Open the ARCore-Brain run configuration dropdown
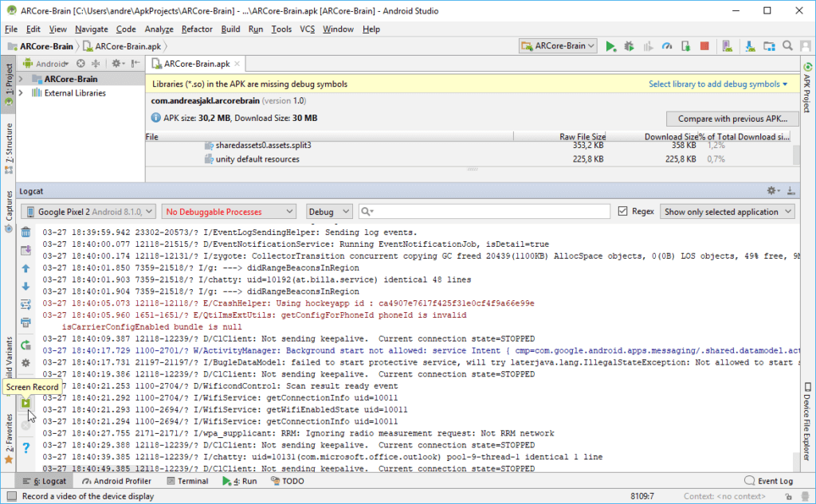Viewport: 816px width, 504px height. tap(558, 45)
